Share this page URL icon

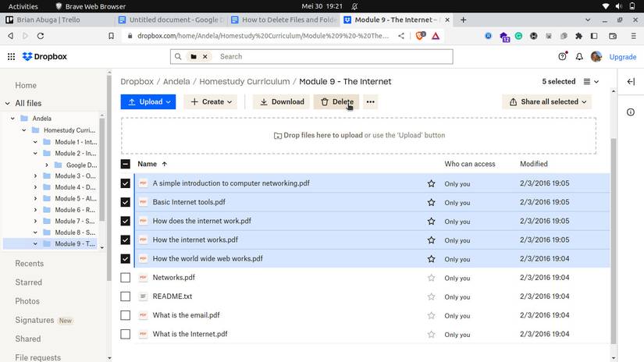coord(401,36)
